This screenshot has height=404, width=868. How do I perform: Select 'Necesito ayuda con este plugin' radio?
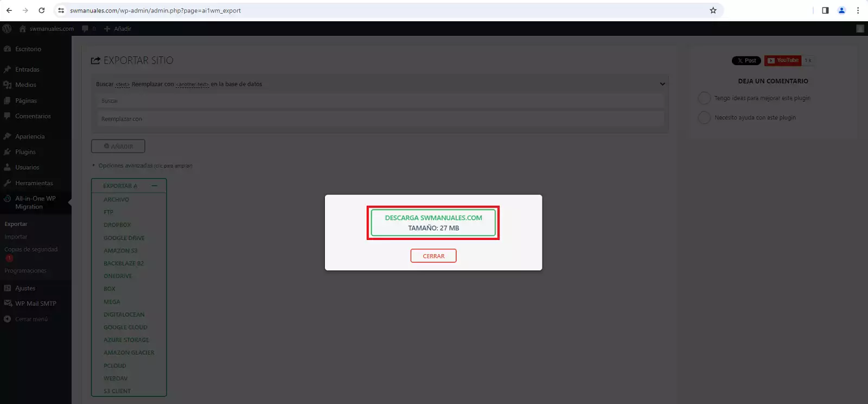[x=704, y=117]
